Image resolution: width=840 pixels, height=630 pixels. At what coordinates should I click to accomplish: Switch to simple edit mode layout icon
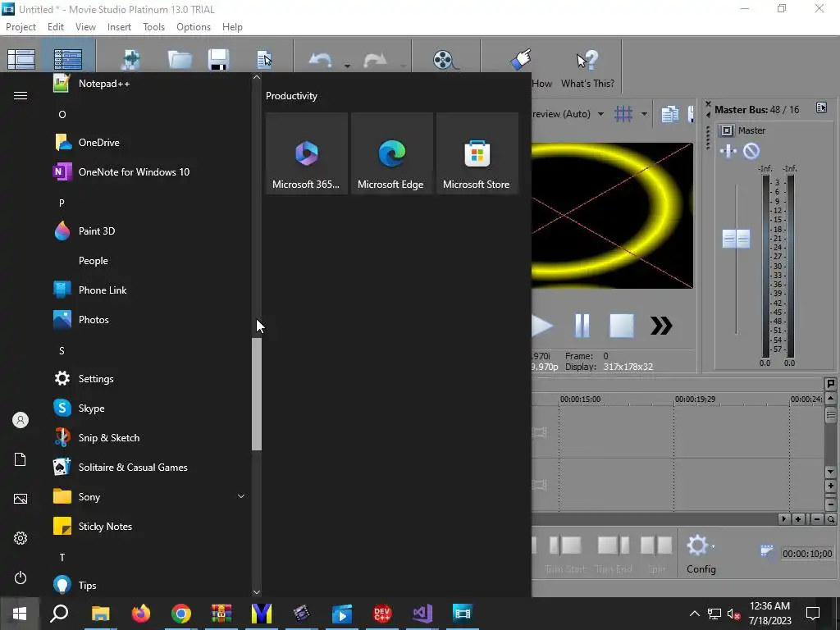pyautogui.click(x=21, y=59)
